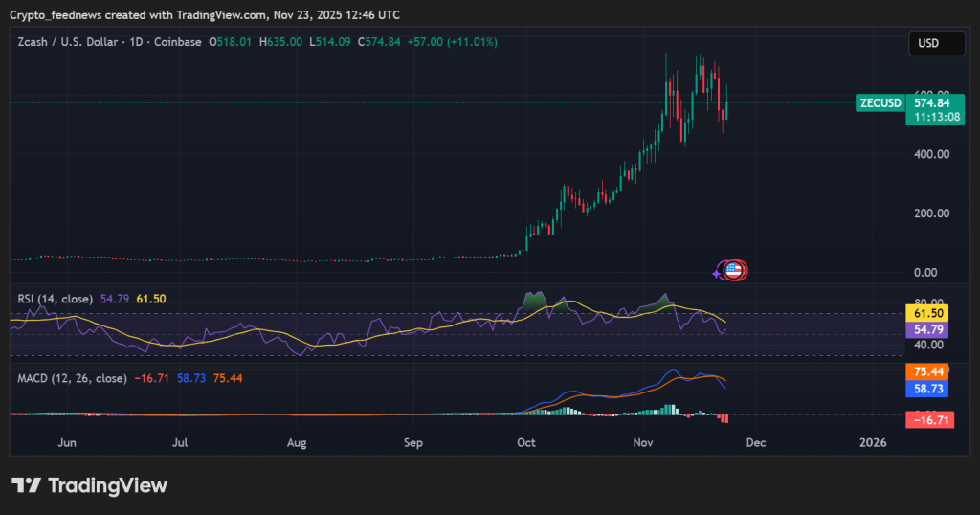Click the Oct label on the time axis
The width and height of the screenshot is (980, 515).
(526, 442)
